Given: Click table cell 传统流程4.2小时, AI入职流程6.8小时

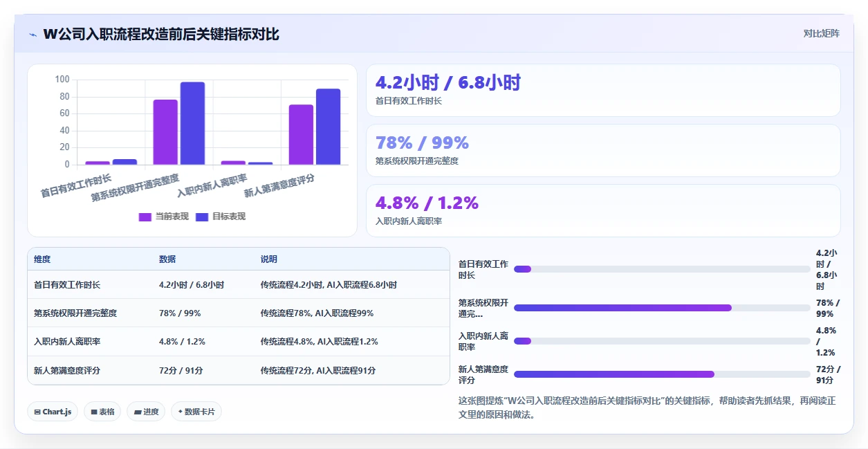Looking at the screenshot, I should pyautogui.click(x=329, y=284).
